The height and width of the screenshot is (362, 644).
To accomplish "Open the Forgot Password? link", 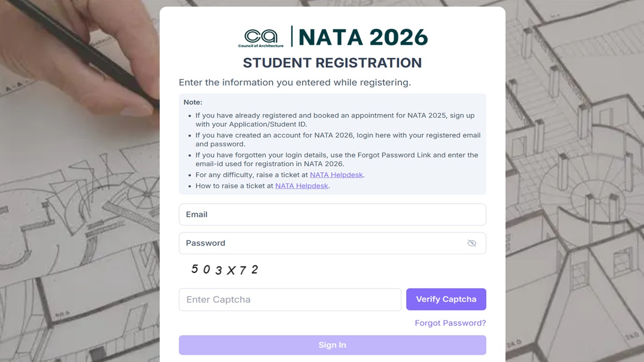I will tap(450, 323).
